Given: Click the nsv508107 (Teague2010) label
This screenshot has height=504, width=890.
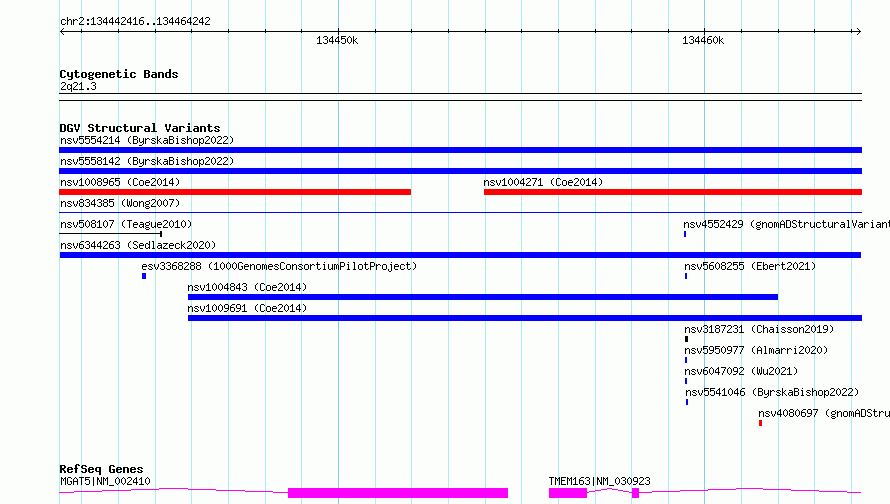Looking at the screenshot, I should 126,224.
